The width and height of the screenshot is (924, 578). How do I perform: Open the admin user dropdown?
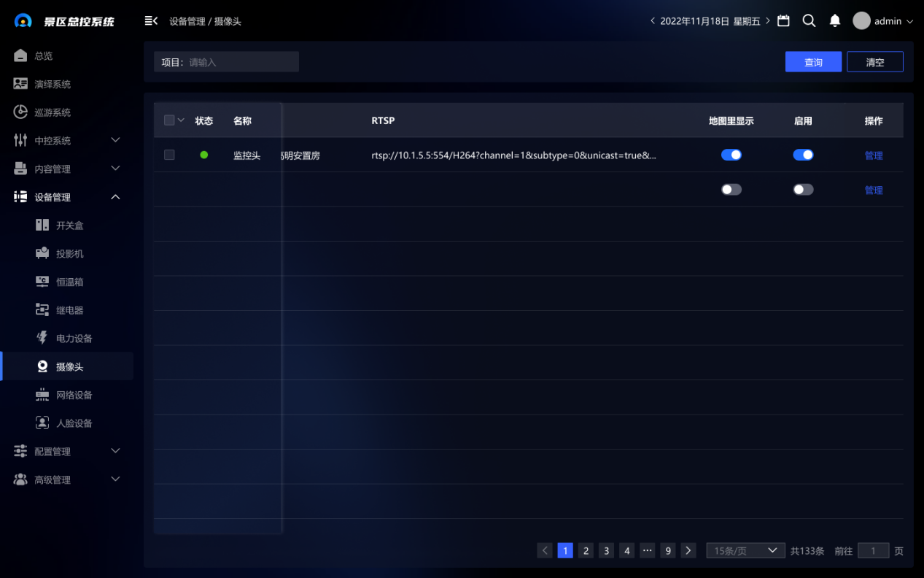[883, 21]
